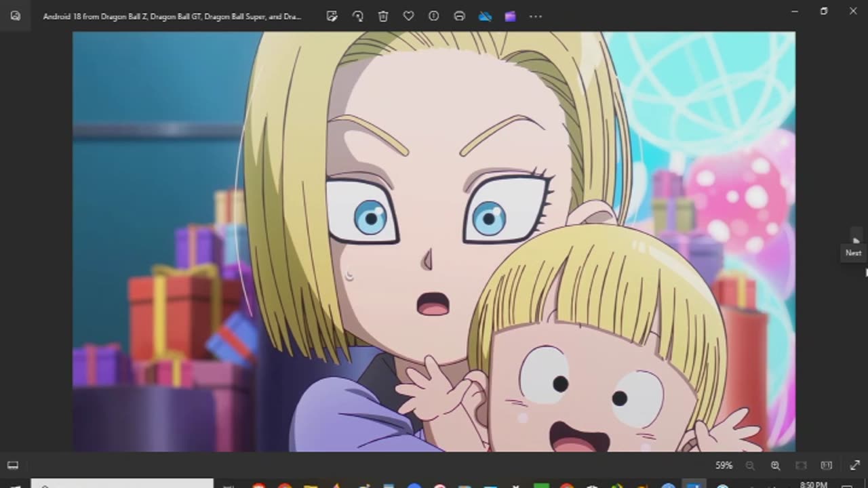The image size is (868, 488).
Task: Click the Actual size 1:1 icon
Action: coord(826,466)
